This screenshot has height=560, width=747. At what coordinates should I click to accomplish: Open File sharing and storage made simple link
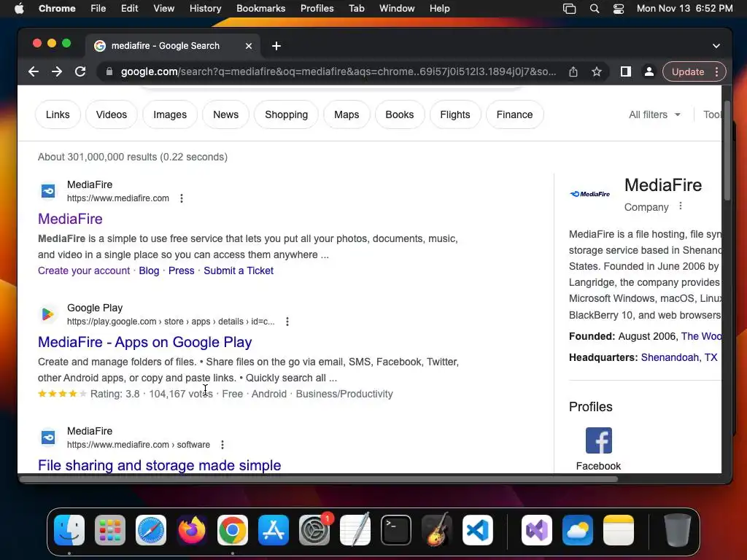point(160,465)
